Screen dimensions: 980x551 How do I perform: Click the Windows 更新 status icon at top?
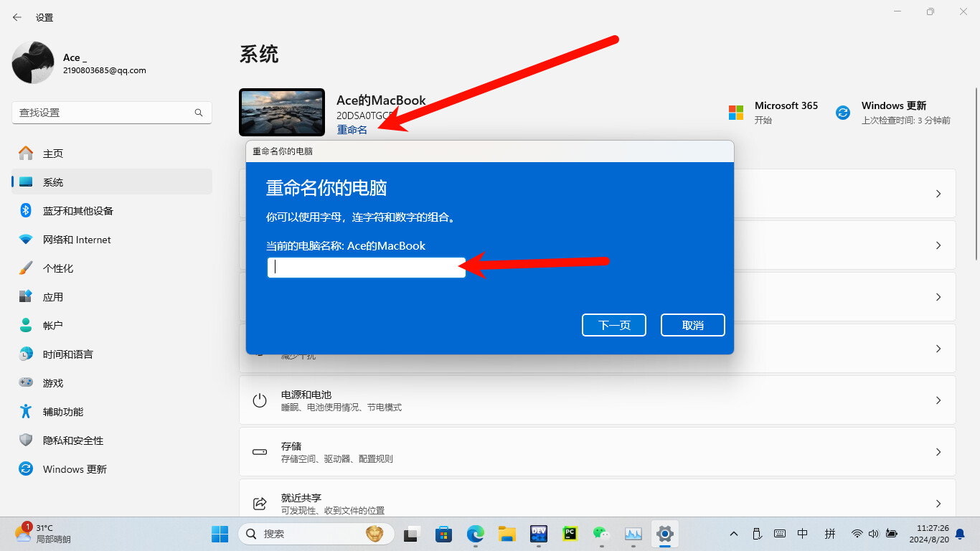tap(843, 113)
